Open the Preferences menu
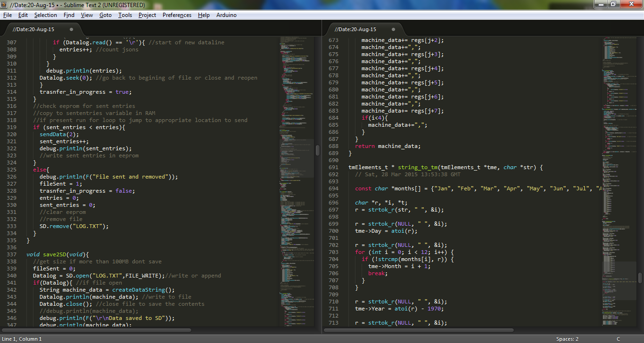Screen dimensions: 644x343 click(177, 15)
